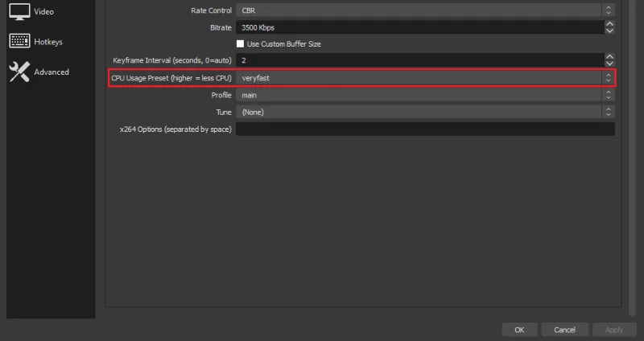This screenshot has width=644, height=341.
Task: Click the Keyframe Interval value field
Action: pos(420,60)
